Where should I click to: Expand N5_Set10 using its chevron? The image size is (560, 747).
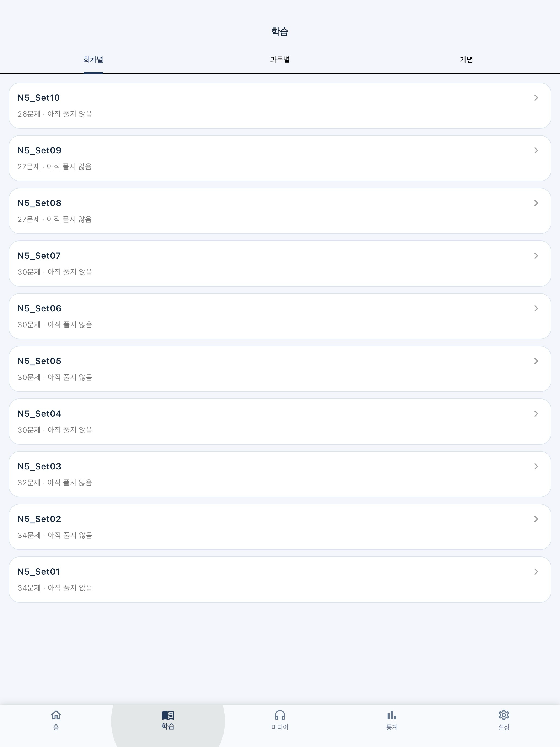(536, 98)
